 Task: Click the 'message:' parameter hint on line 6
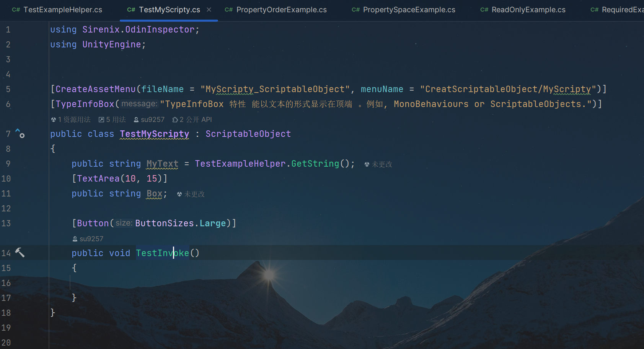click(x=139, y=104)
